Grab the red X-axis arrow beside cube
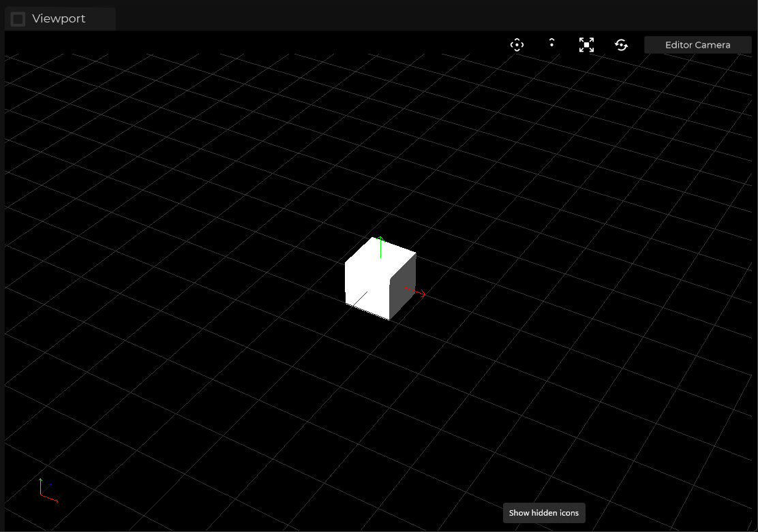The height and width of the screenshot is (532, 758). click(x=416, y=292)
